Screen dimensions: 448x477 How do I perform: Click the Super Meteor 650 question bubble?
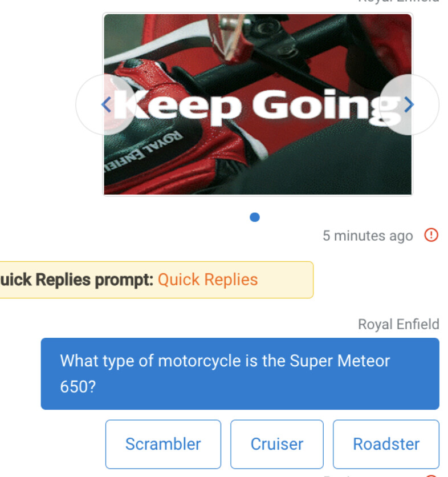[x=240, y=374]
